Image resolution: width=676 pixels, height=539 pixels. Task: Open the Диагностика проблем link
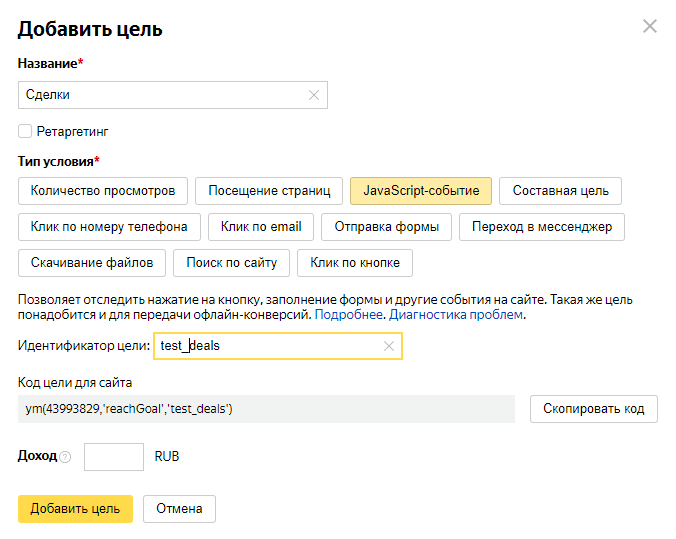pos(455,315)
